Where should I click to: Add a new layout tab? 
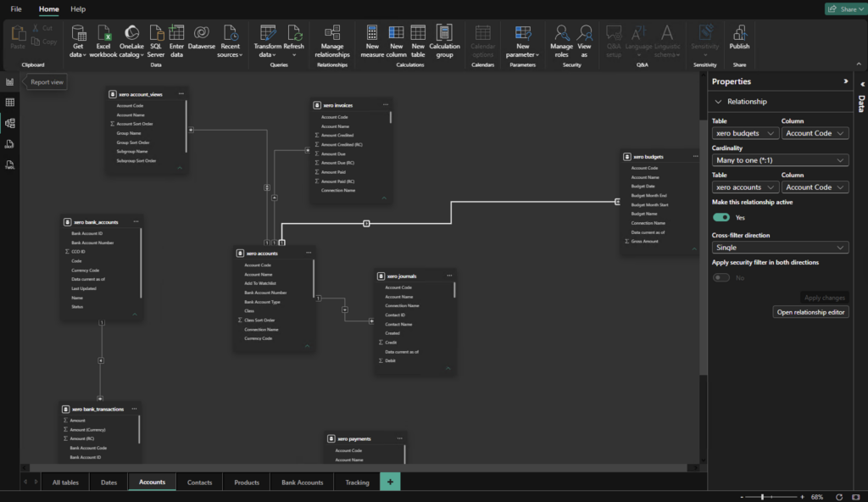390,482
